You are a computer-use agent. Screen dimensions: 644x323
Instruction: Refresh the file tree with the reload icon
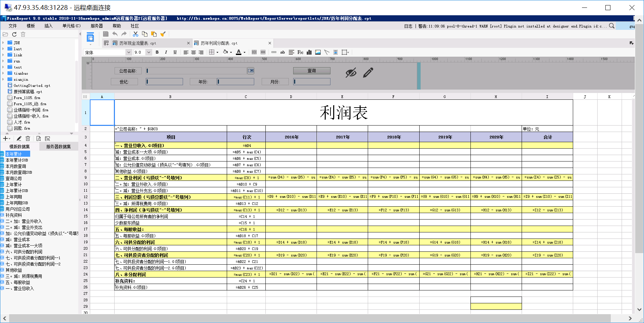[14, 34]
